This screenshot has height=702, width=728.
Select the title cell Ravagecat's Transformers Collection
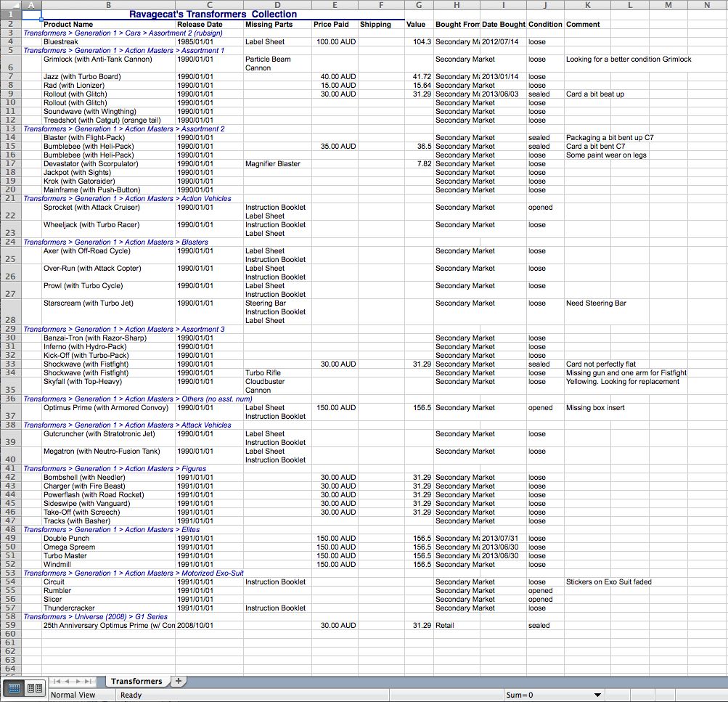(x=213, y=15)
